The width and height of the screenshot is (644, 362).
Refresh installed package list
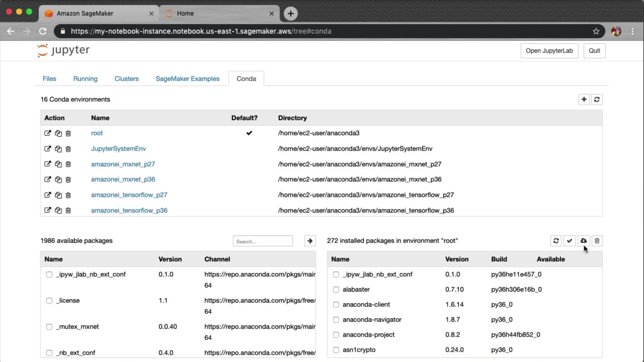(556, 241)
